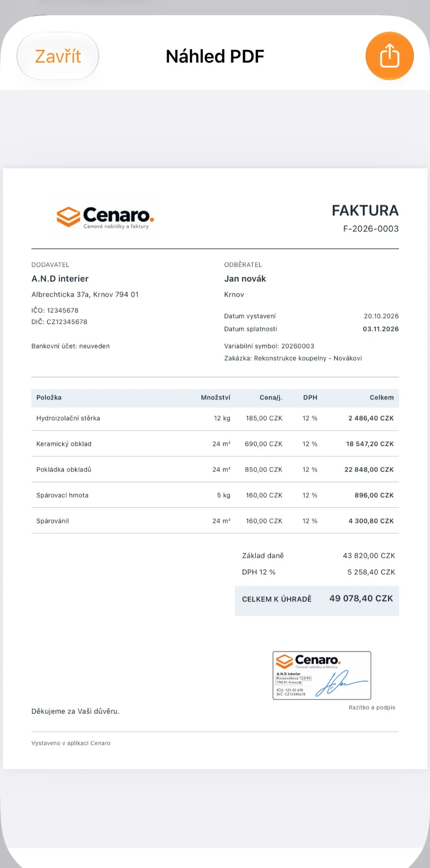Click unit price 850,00 CZK
The image size is (430, 868).
(264, 469)
